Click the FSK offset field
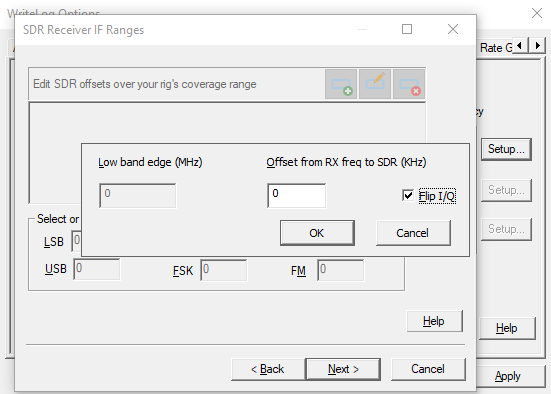Screen dimensions: 551x394 223,270
